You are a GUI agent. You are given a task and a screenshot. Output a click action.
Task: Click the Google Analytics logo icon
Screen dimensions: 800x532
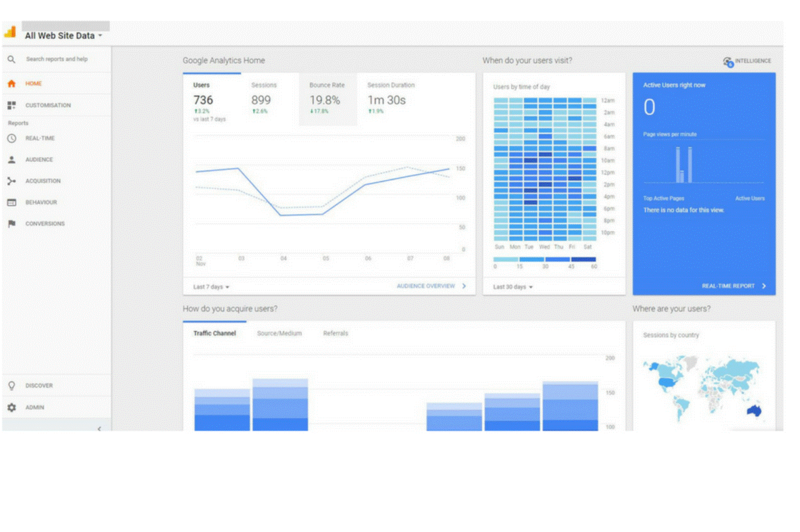[x=11, y=32]
